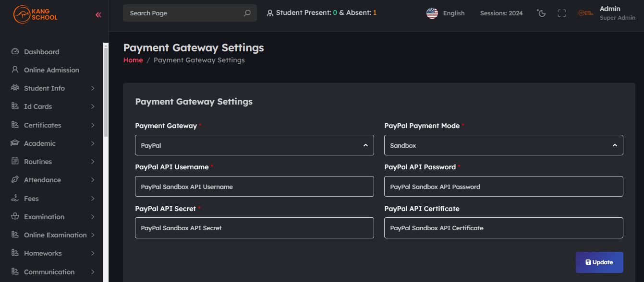Open the Payment Gateway dropdown
644x282 pixels.
pyautogui.click(x=255, y=145)
